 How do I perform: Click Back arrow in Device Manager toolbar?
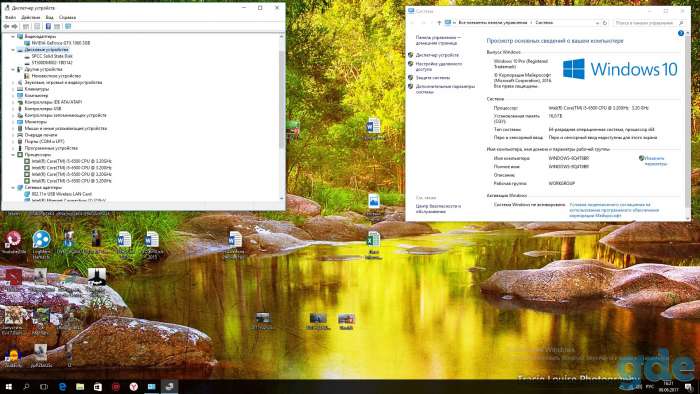pos(6,26)
